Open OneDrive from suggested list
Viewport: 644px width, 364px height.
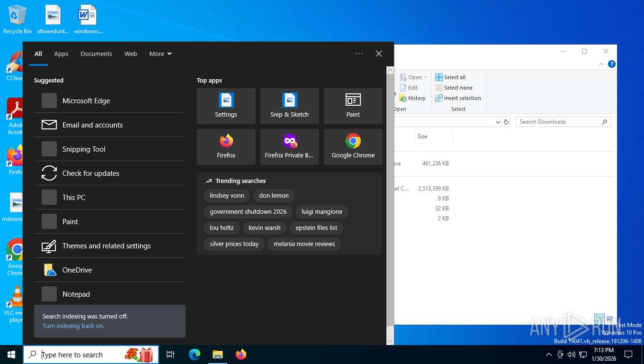[x=109, y=270]
